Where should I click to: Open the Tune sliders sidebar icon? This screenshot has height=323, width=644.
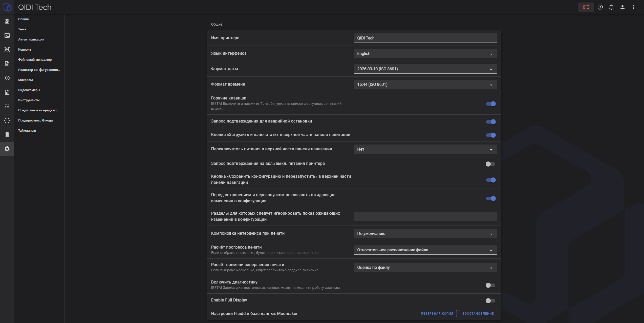pyautogui.click(x=7, y=106)
